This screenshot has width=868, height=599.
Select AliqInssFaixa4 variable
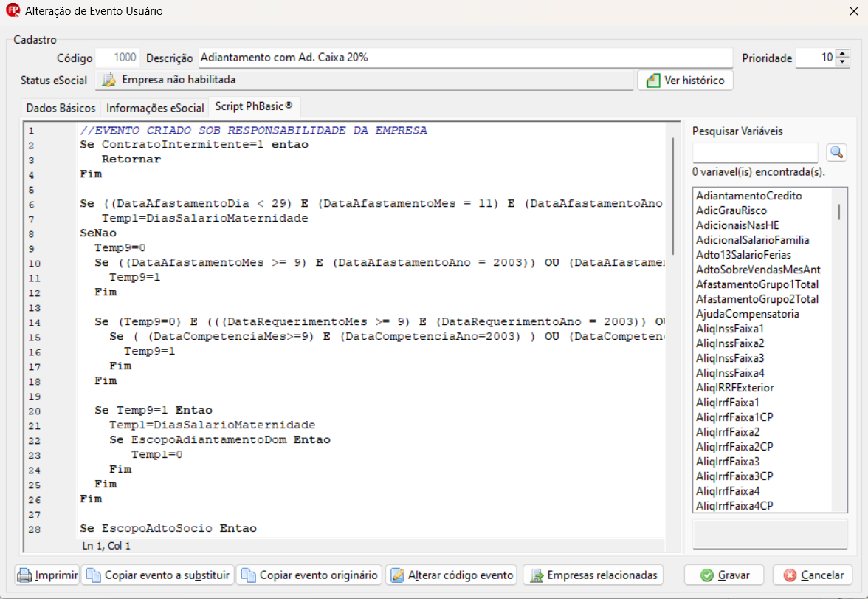pos(730,373)
